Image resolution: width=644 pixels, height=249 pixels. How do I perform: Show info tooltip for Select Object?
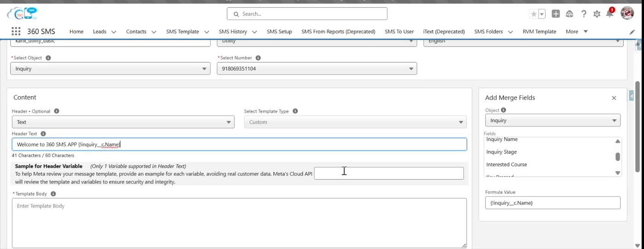point(48,58)
